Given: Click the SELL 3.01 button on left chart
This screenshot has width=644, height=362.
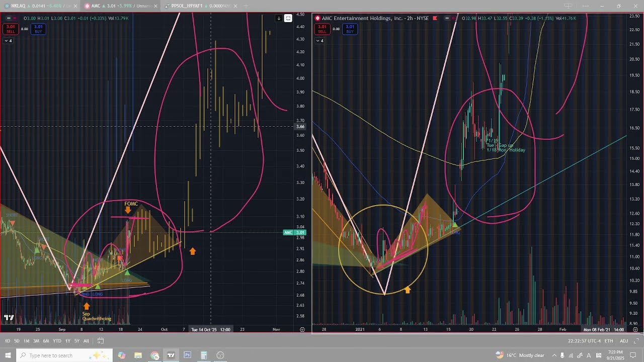Looking at the screenshot, I should point(11,29).
